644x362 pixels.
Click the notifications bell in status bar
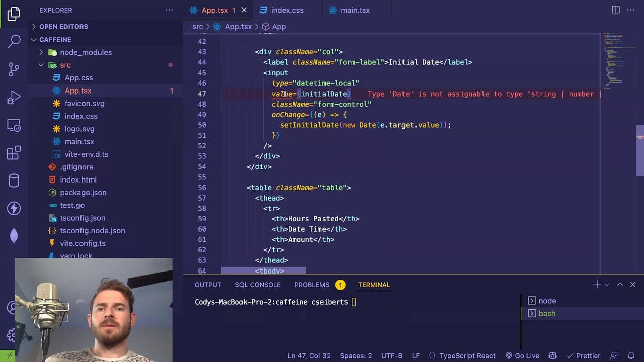(x=631, y=355)
